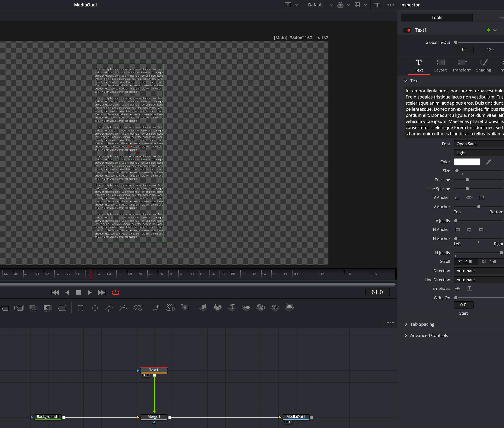Toggle dual viewer split view
Image resolution: width=504 pixels, height=428 pixels.
point(377,5)
